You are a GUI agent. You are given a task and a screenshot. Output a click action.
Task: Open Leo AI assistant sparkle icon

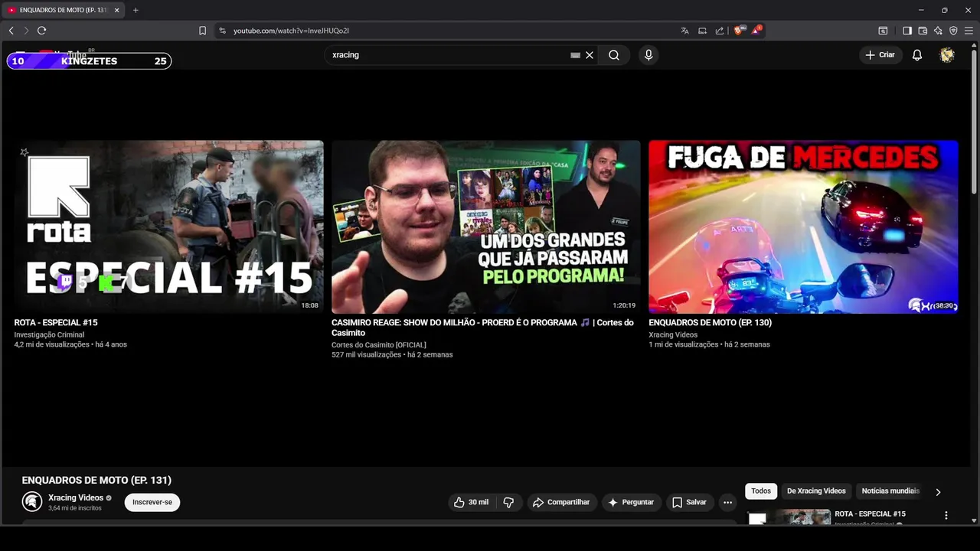click(938, 31)
